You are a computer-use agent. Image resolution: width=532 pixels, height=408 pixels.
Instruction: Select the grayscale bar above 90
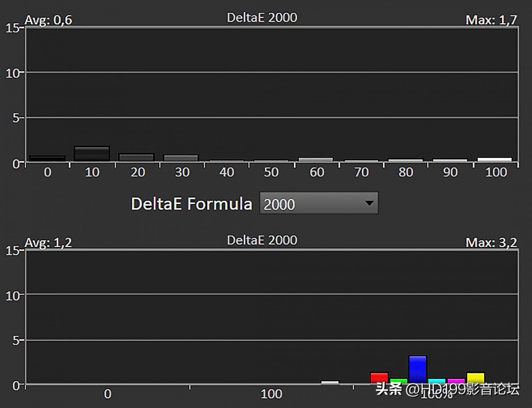click(x=450, y=160)
